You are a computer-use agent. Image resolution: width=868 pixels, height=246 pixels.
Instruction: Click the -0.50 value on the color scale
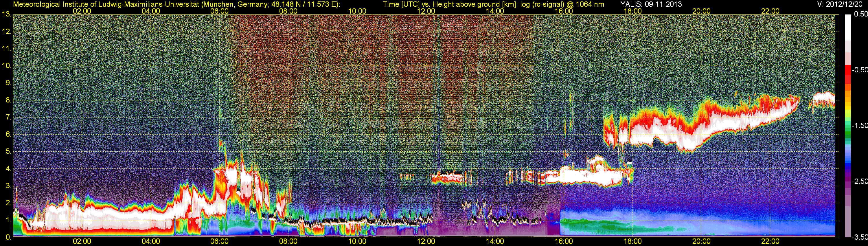coord(860,70)
